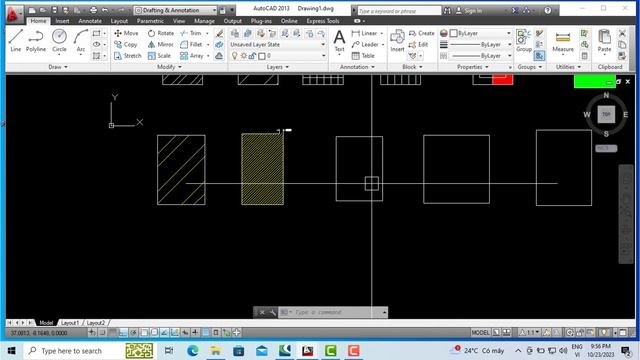Close the command line with X button

pyautogui.click(x=262, y=312)
